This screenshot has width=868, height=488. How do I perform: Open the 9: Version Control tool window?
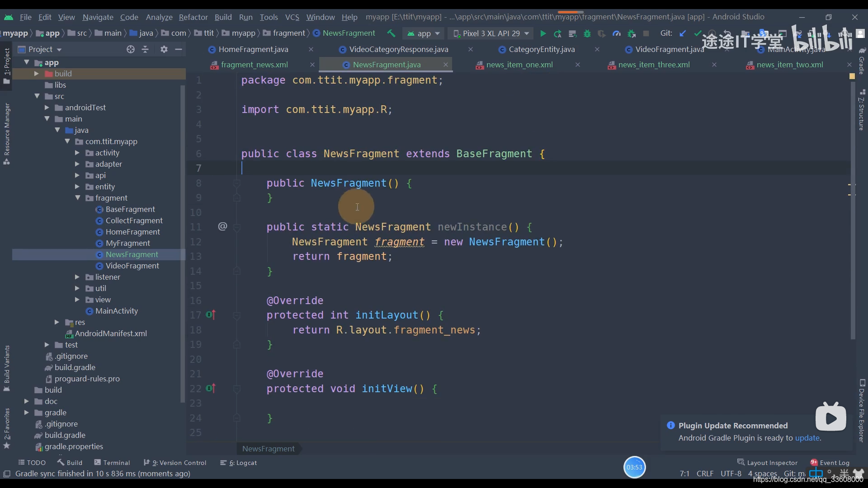coord(175,463)
